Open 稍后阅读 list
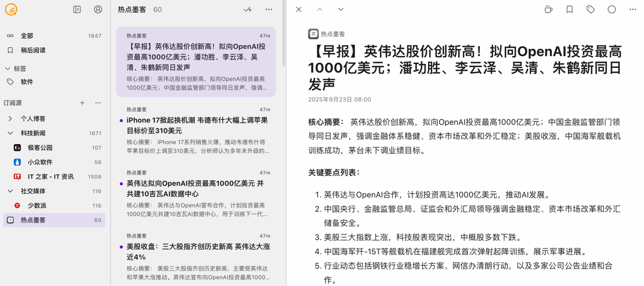 pos(54,50)
